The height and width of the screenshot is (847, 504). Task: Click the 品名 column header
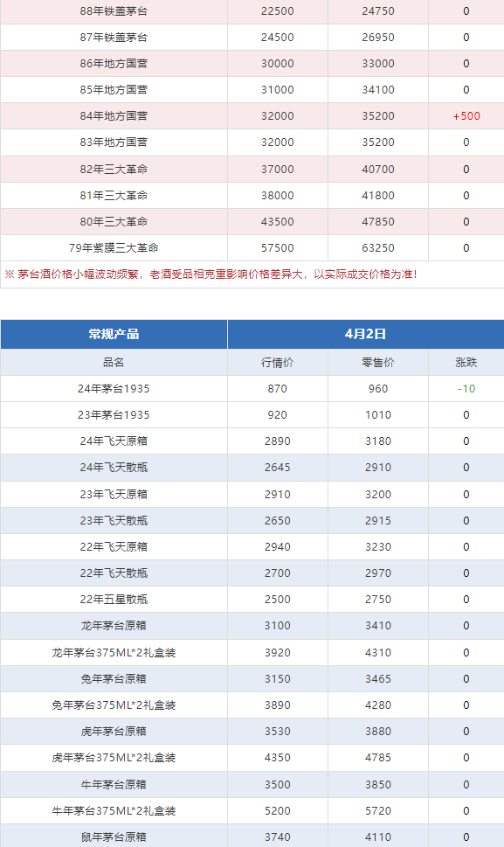[x=114, y=363]
